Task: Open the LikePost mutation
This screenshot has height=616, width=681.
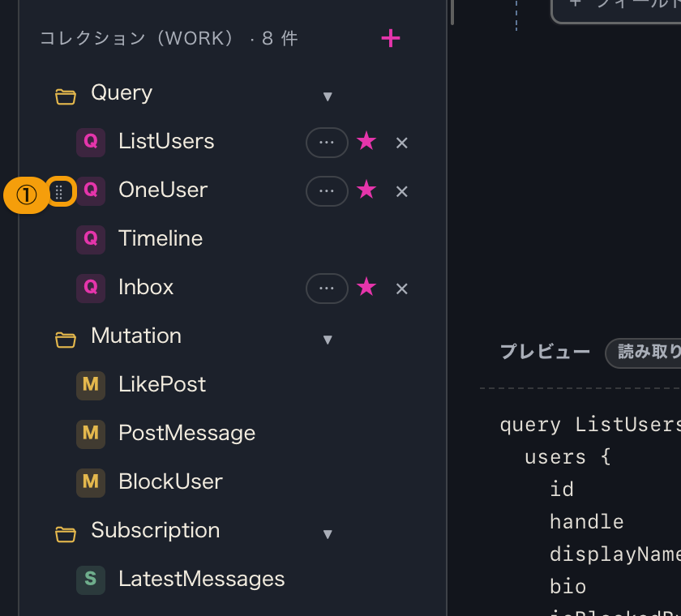Action: point(162,385)
